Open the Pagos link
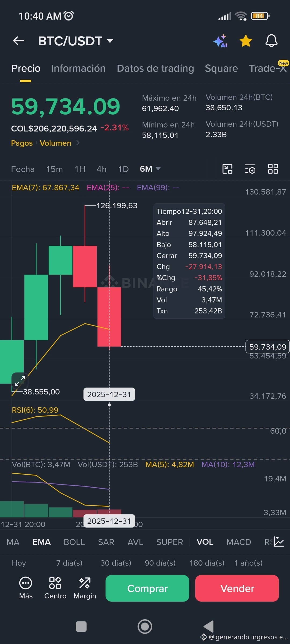The width and height of the screenshot is (290, 644). pyautogui.click(x=22, y=143)
